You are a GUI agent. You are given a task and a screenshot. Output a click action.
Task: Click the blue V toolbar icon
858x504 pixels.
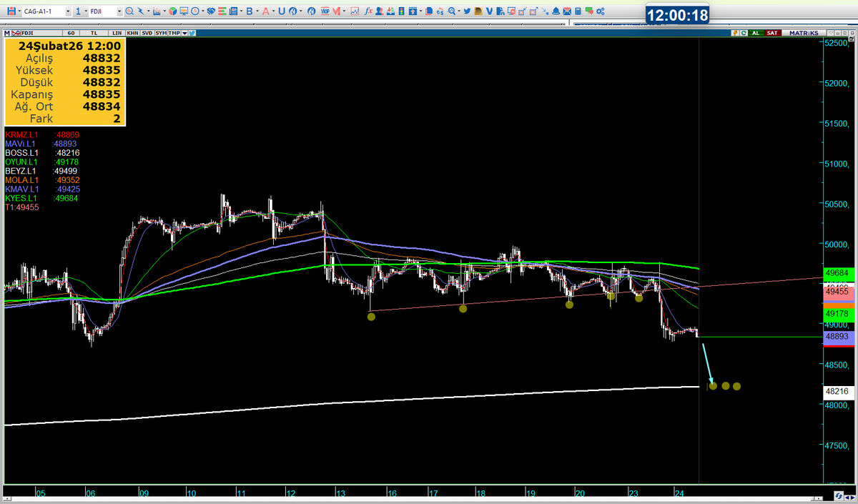[x=489, y=11]
